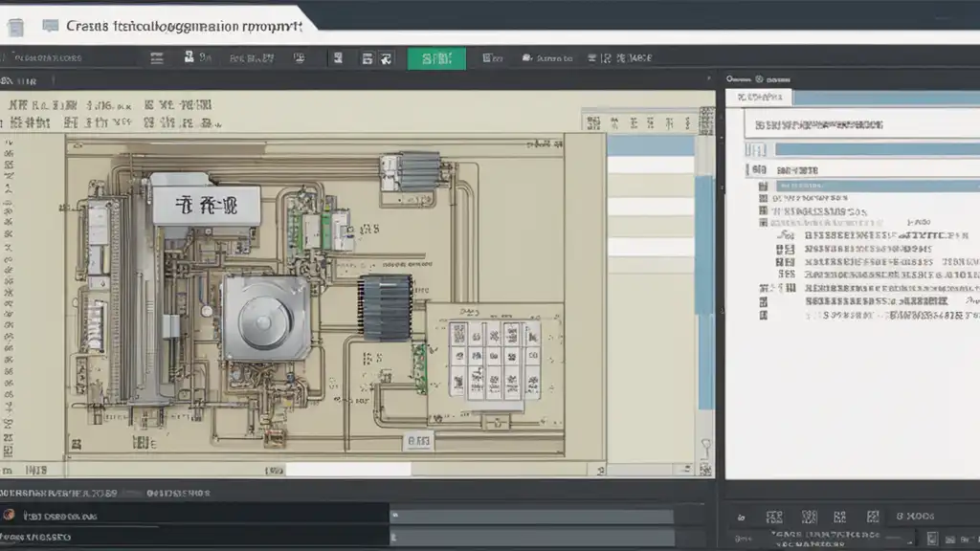Click the toolbar icon left of the green button

(x=385, y=58)
